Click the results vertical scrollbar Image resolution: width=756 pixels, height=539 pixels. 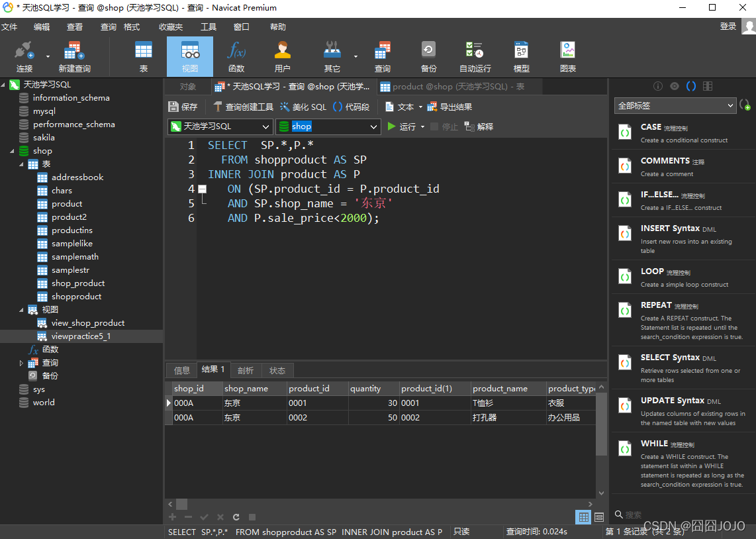coord(601,424)
